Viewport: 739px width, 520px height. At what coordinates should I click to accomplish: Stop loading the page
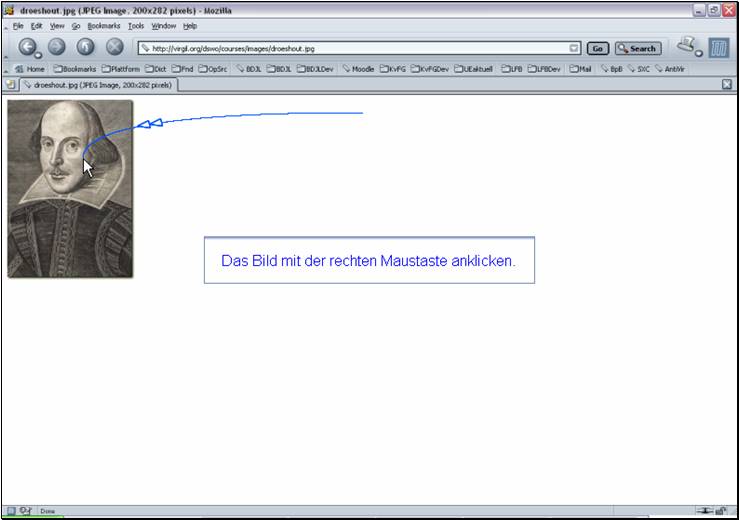pyautogui.click(x=115, y=47)
